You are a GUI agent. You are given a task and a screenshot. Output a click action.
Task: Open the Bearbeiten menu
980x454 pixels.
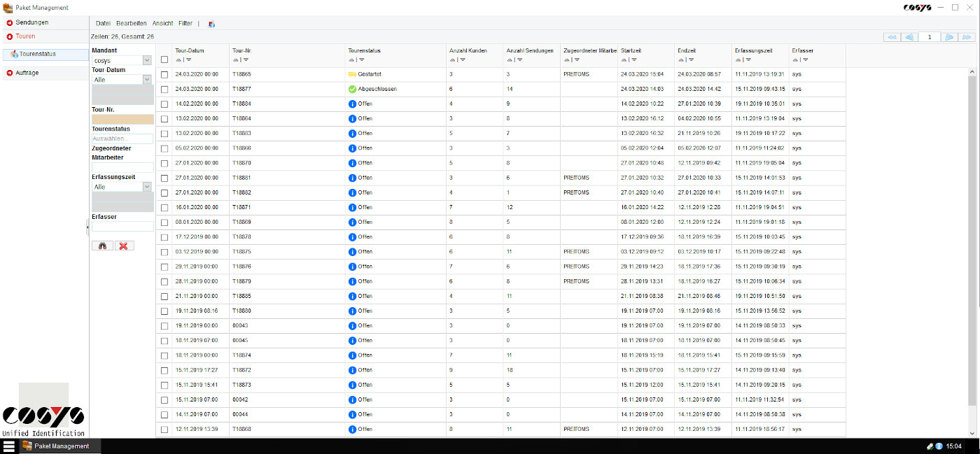click(131, 24)
